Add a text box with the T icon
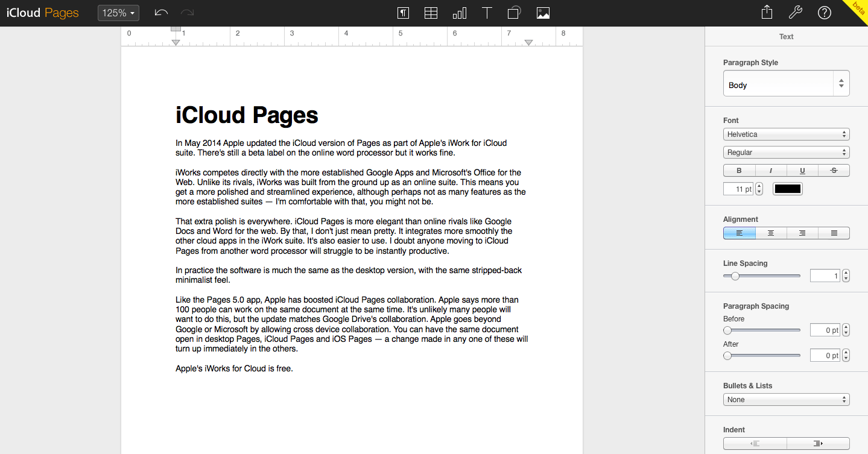The height and width of the screenshot is (454, 868). click(487, 13)
